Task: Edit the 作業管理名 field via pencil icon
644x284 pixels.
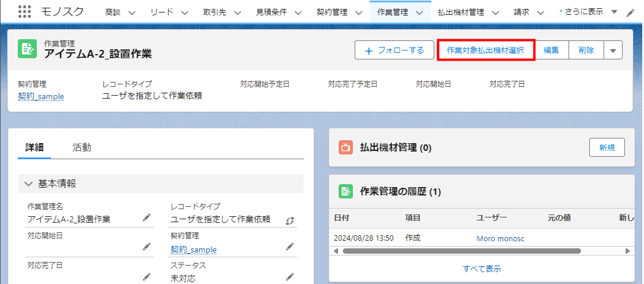Action: coord(147,218)
